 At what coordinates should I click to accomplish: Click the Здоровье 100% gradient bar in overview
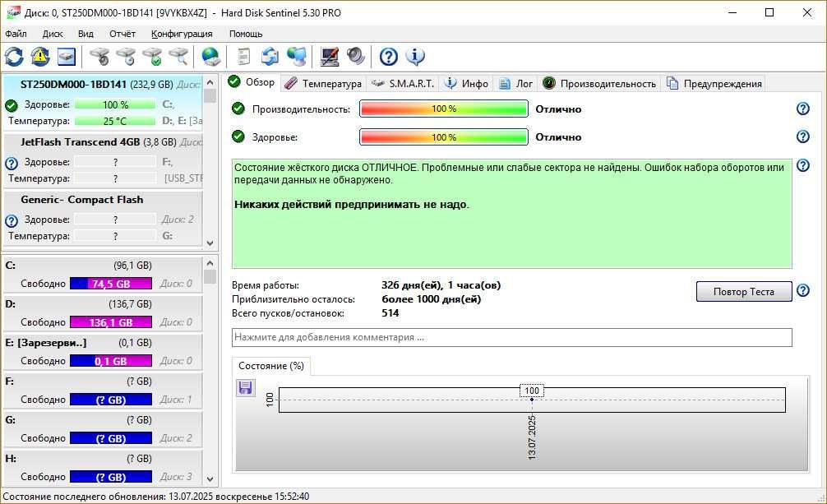click(x=444, y=136)
